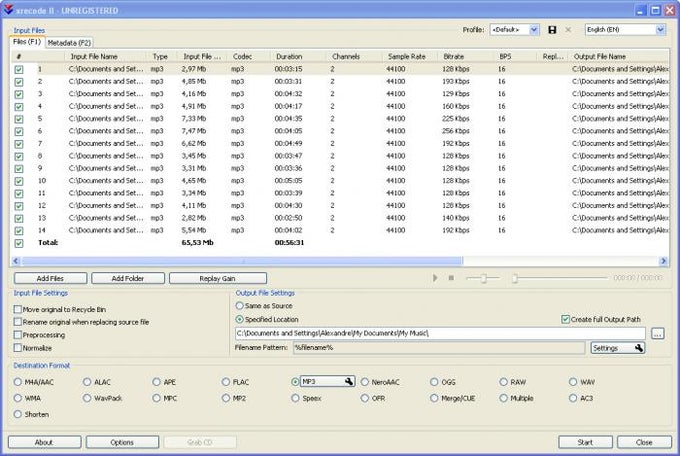Sort by Sample Rate column header
Screen dimensions: 680x456
(411, 56)
